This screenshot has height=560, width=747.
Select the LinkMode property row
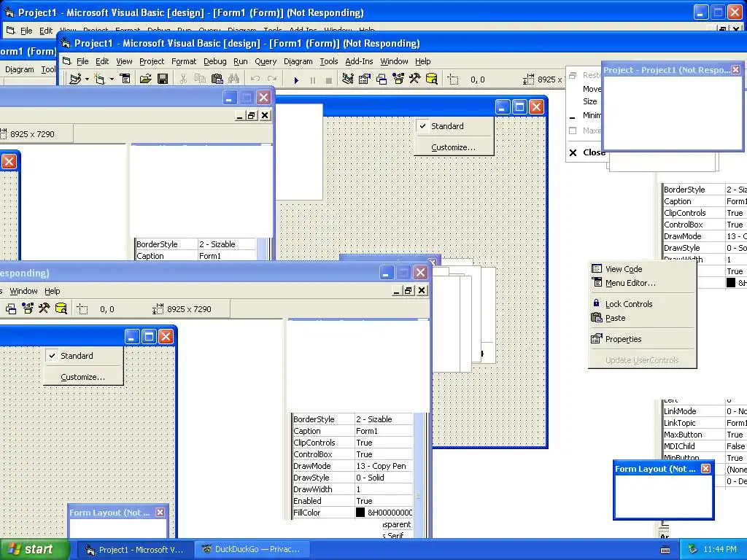point(705,411)
